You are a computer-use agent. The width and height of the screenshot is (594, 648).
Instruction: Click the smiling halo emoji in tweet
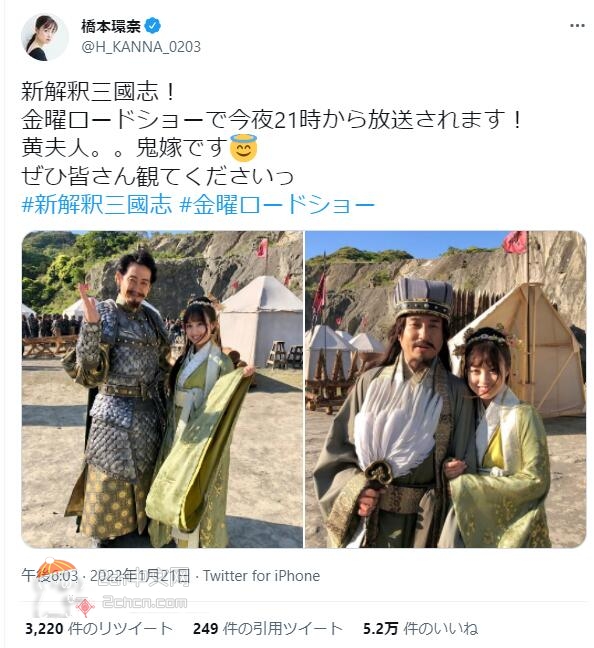coord(243,148)
